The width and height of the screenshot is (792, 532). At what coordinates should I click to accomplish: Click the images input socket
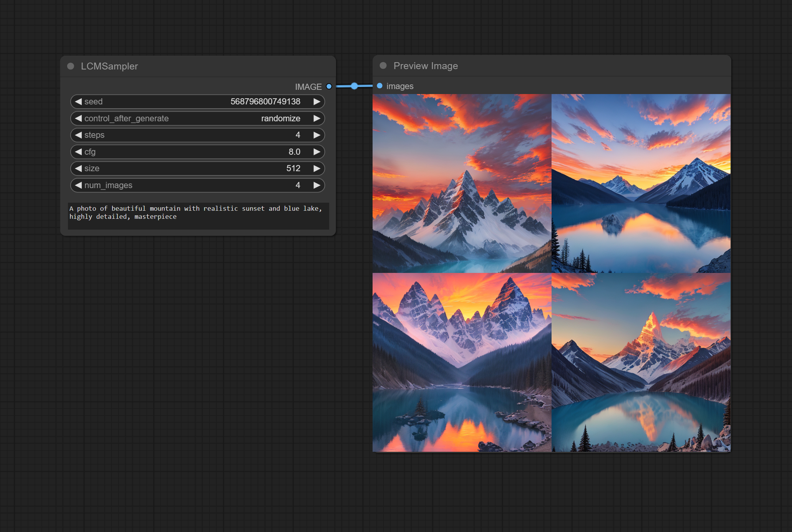pyautogui.click(x=379, y=86)
